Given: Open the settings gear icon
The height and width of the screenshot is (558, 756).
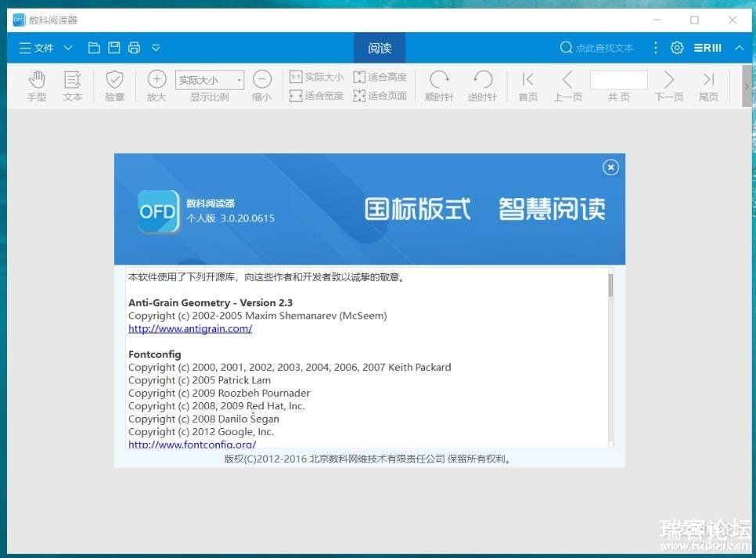Looking at the screenshot, I should (677, 48).
